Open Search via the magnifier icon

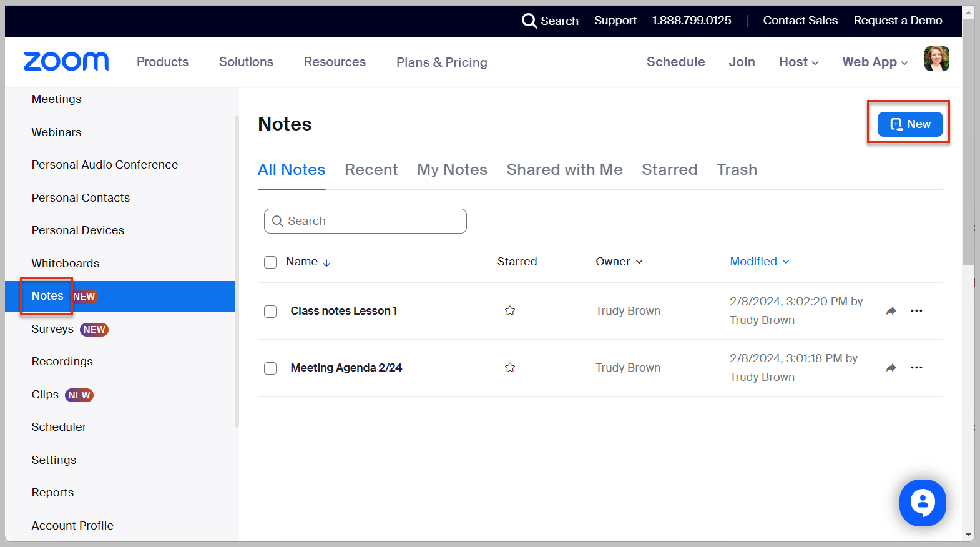coord(529,21)
